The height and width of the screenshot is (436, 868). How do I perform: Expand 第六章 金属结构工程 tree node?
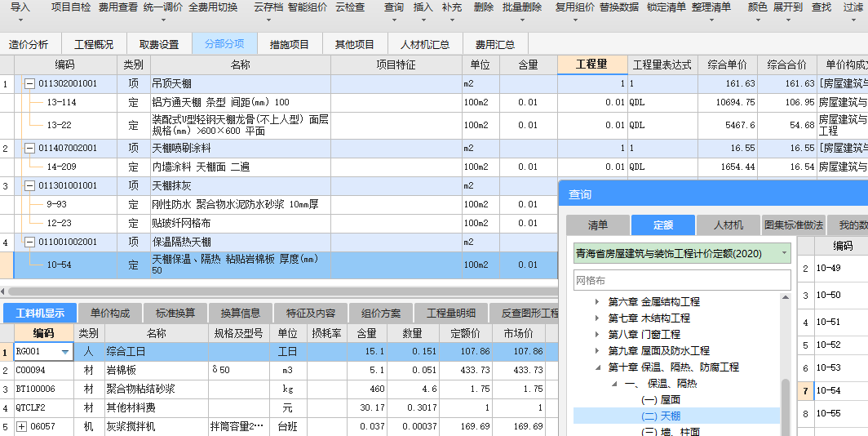point(597,302)
